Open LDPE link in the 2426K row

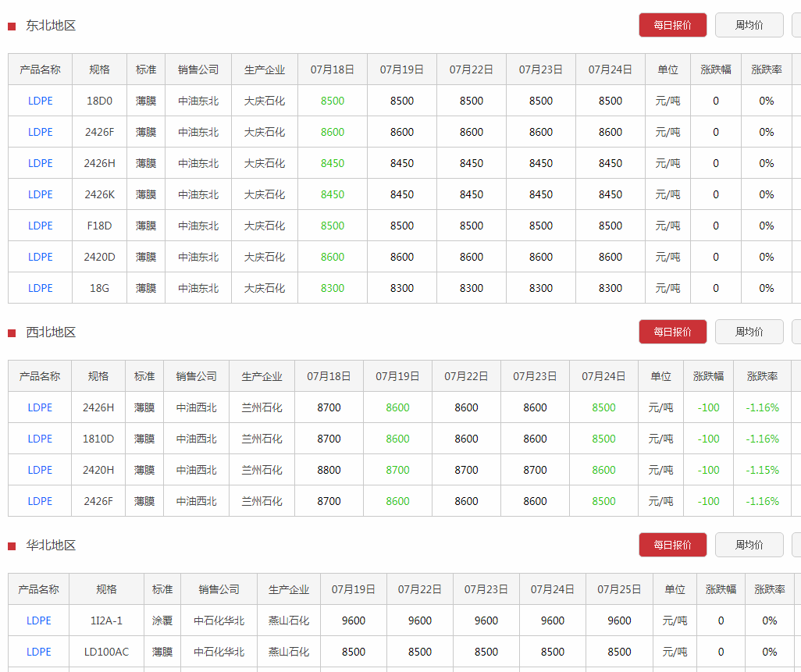pos(41,194)
